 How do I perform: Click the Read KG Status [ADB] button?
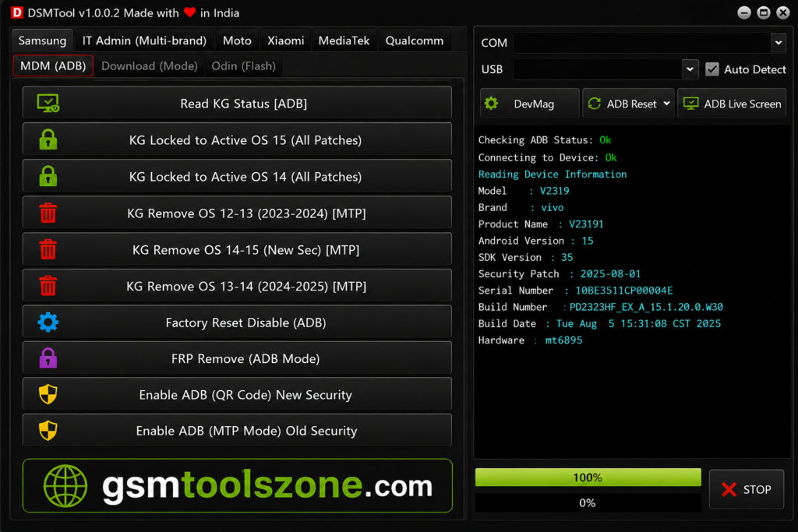point(237,104)
